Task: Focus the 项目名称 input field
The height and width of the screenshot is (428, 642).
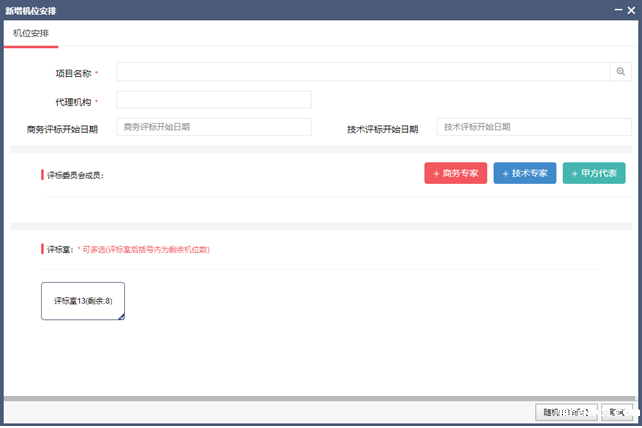Action: (x=362, y=72)
